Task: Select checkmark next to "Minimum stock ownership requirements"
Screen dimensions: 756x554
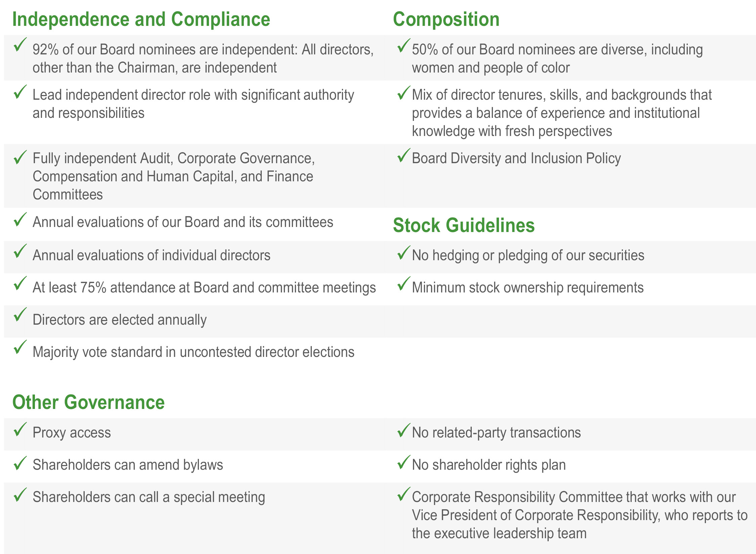Action: click(403, 284)
